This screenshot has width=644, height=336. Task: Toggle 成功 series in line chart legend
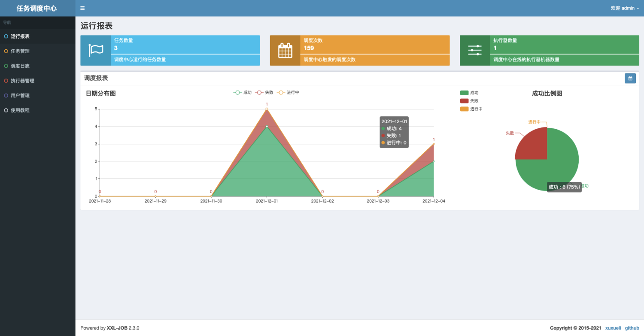point(243,92)
